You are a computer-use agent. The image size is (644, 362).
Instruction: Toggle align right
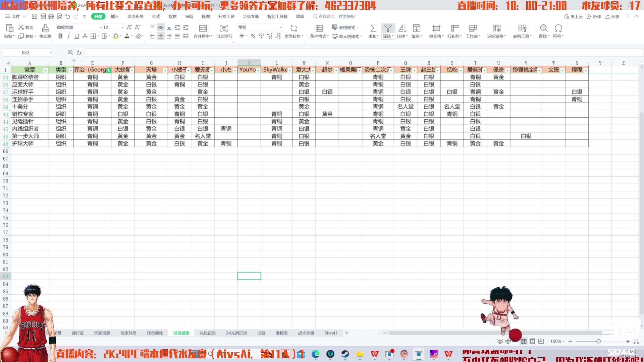click(169, 36)
